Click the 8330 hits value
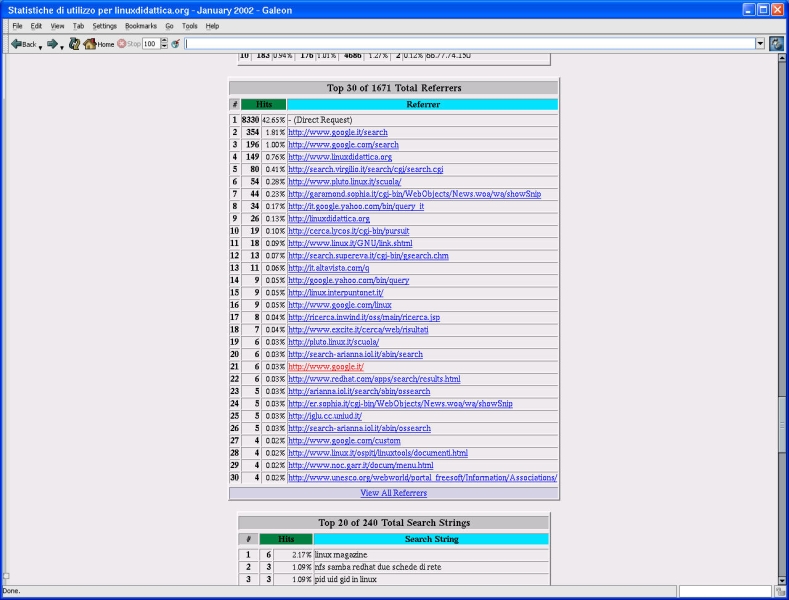 pyautogui.click(x=250, y=120)
